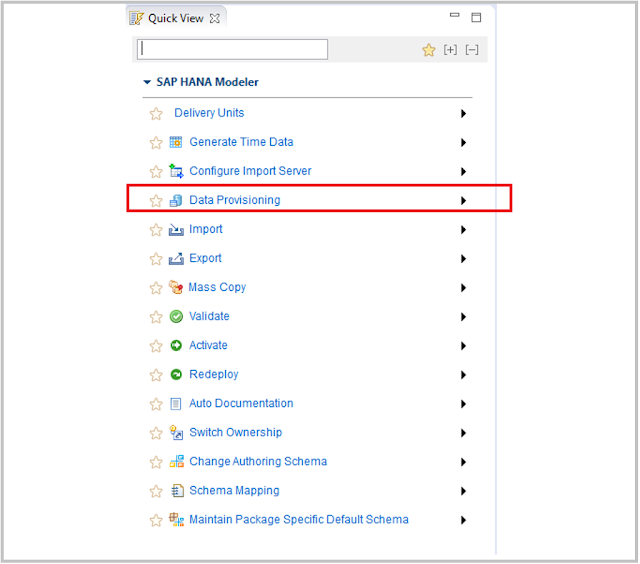The image size is (640, 564).
Task: Click the Data Provisioning database icon
Action: [x=176, y=200]
